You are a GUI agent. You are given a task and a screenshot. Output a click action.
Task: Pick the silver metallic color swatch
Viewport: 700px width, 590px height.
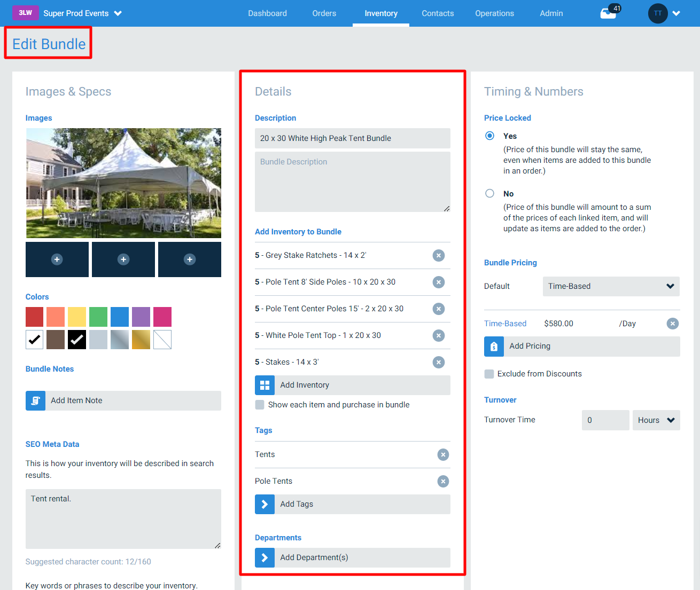click(x=120, y=340)
